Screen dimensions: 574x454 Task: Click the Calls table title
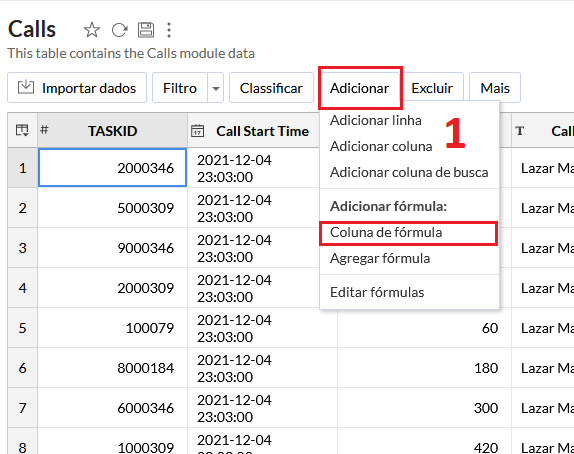point(32,29)
